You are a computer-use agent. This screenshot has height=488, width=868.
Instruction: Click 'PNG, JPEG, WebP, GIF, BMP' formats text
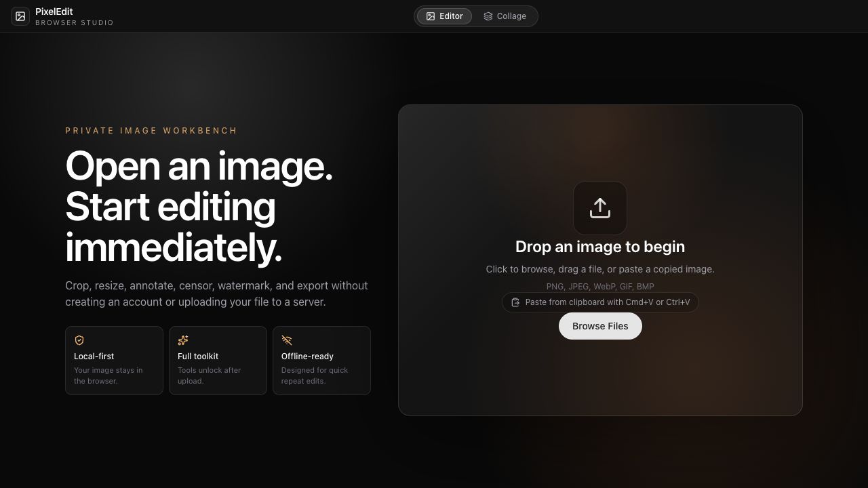(600, 287)
